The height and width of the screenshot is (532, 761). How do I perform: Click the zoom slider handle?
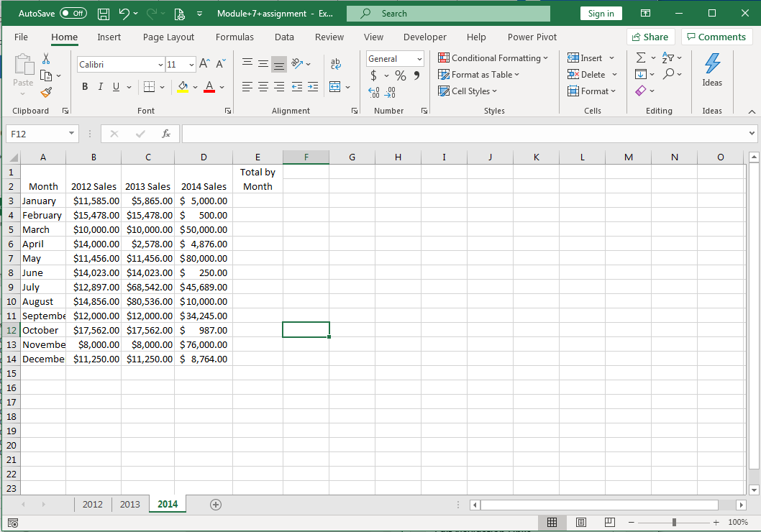[674, 523]
